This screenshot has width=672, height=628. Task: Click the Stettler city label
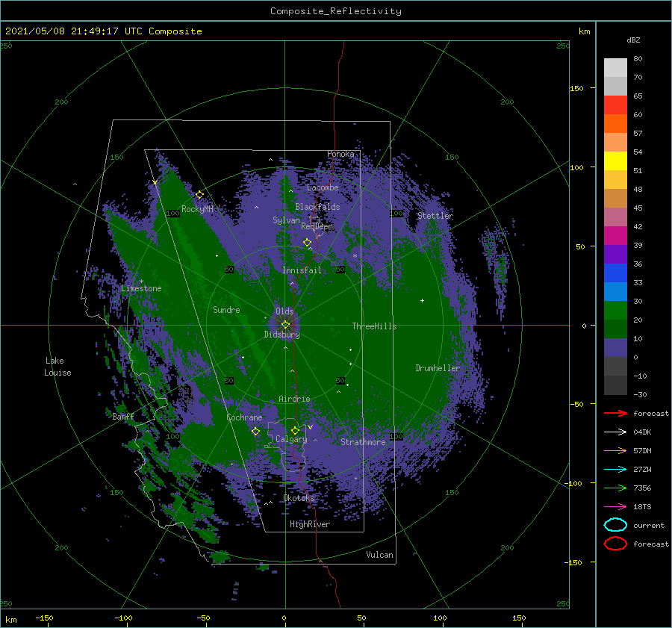click(435, 216)
